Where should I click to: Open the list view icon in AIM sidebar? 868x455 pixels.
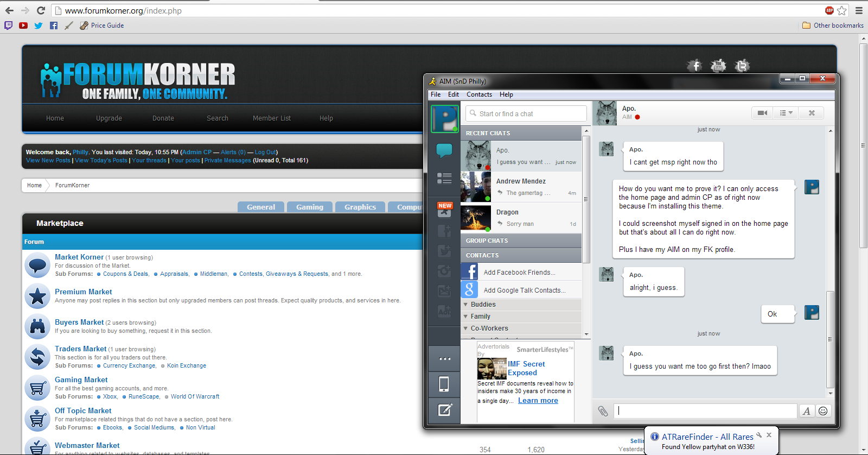444,178
